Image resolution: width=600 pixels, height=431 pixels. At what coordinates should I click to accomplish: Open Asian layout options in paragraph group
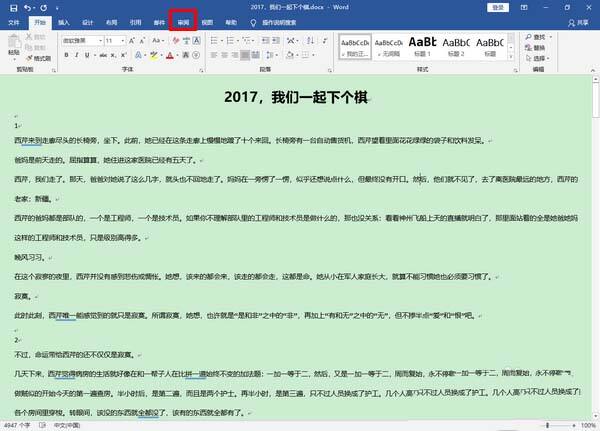(x=292, y=40)
